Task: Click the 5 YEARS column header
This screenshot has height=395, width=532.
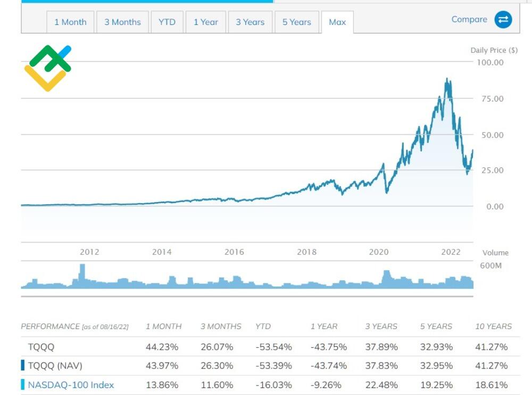Action: point(436,326)
